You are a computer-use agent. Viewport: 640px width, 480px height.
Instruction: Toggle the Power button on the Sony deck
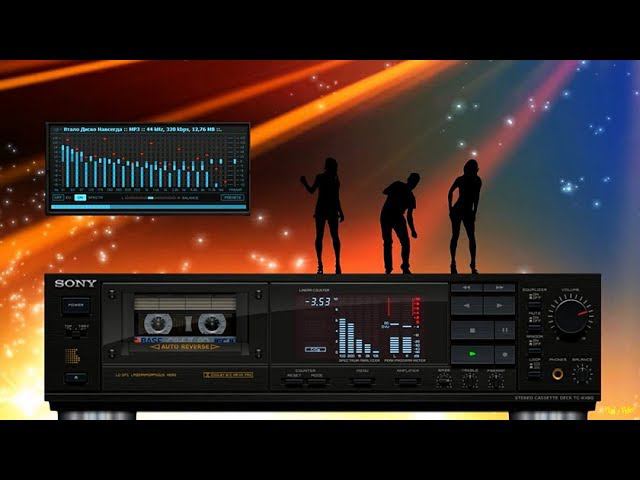(76, 305)
